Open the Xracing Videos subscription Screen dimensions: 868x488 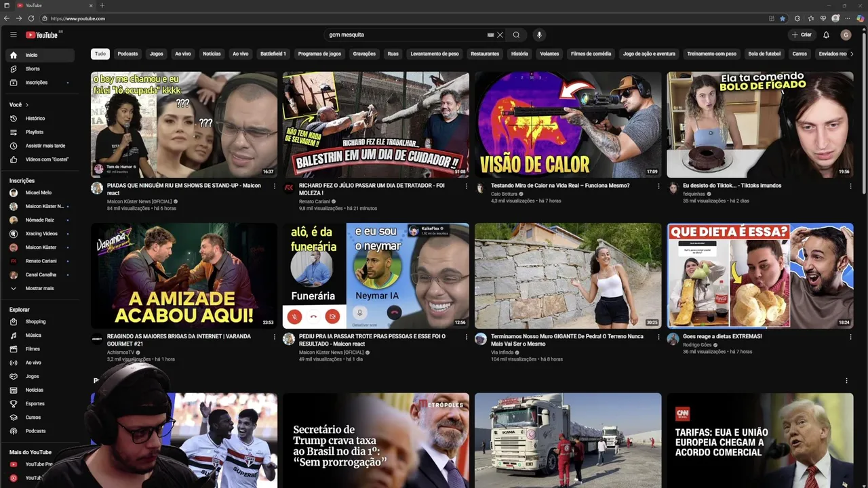point(40,234)
